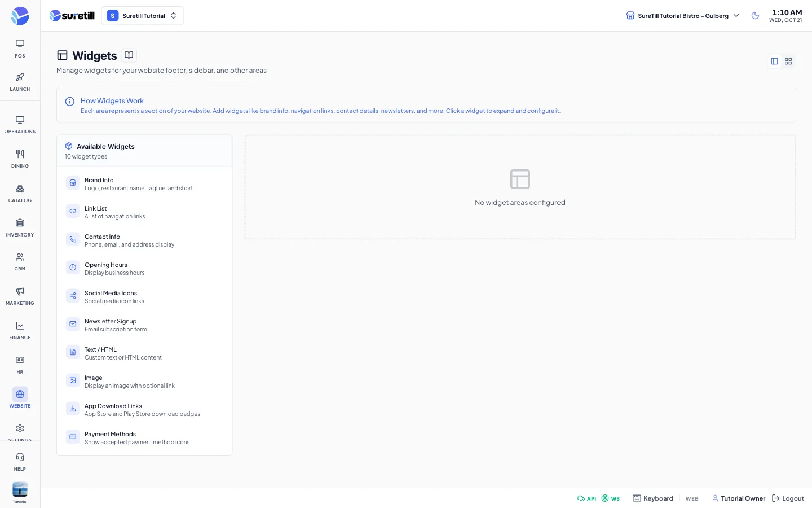Switch to the sidebar layout view
Image resolution: width=812 pixels, height=508 pixels.
[774, 61]
